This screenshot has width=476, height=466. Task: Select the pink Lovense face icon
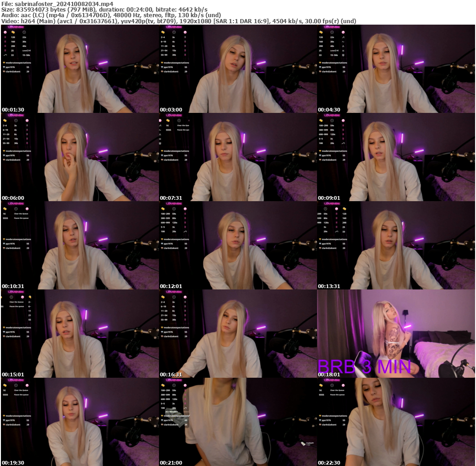5,32
